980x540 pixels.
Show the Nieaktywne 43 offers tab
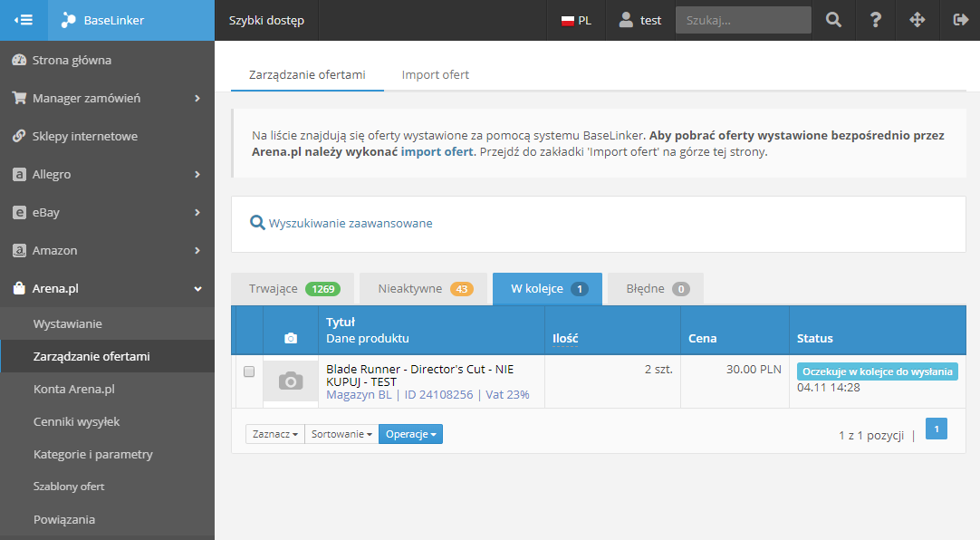424,289
